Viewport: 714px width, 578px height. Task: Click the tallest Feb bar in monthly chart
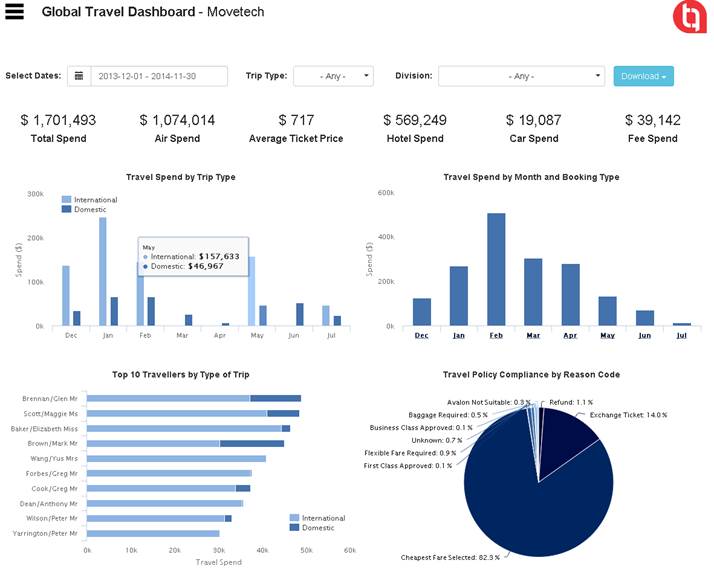[x=496, y=270]
